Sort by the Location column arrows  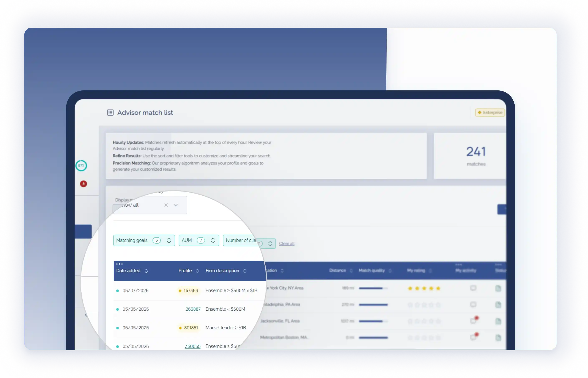tap(282, 270)
